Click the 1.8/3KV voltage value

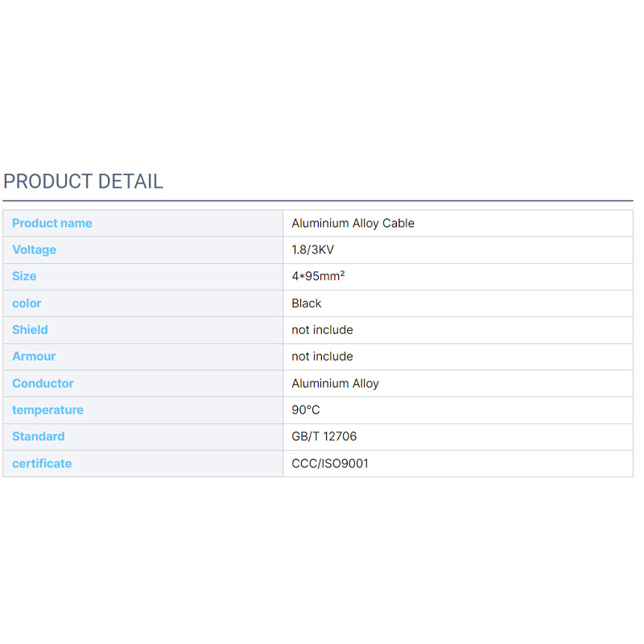tap(313, 250)
